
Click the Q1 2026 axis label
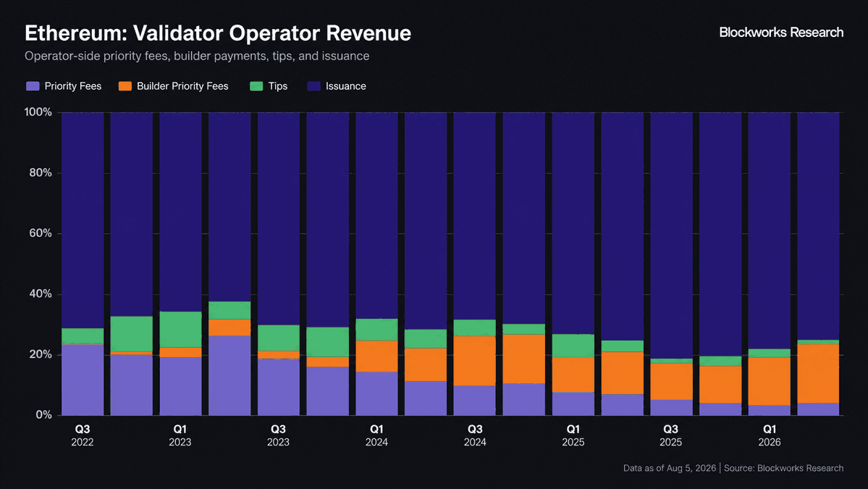click(x=770, y=435)
